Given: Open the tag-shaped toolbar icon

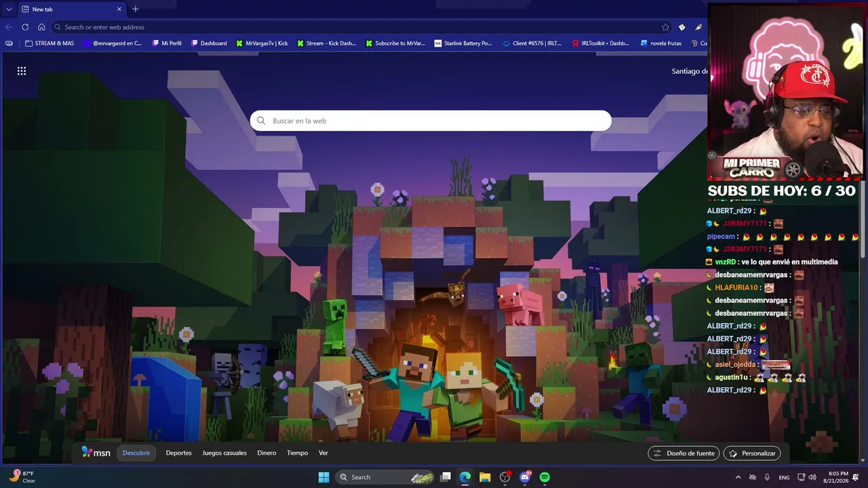Looking at the screenshot, I should click(682, 27).
